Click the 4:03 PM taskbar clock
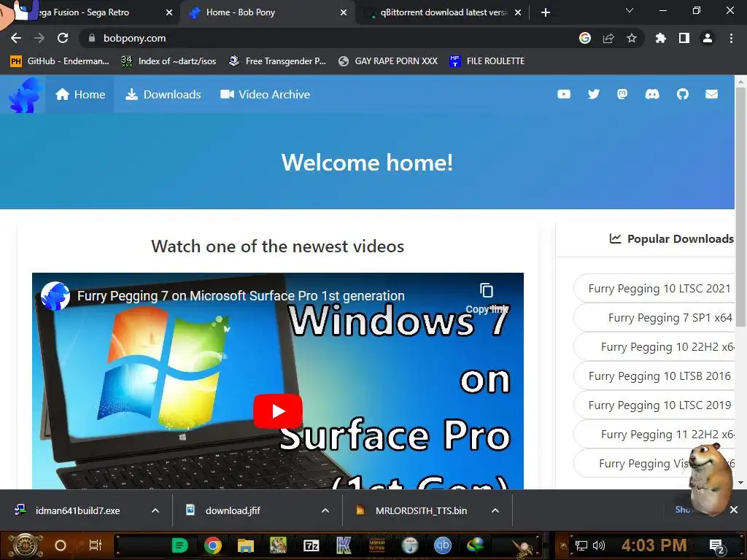 [x=654, y=545]
